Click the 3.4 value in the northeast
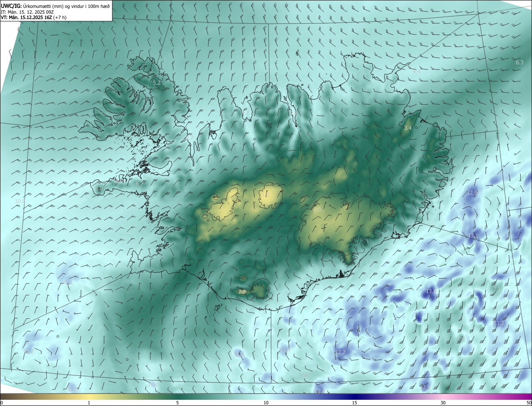532x406 pixels. click(x=408, y=128)
